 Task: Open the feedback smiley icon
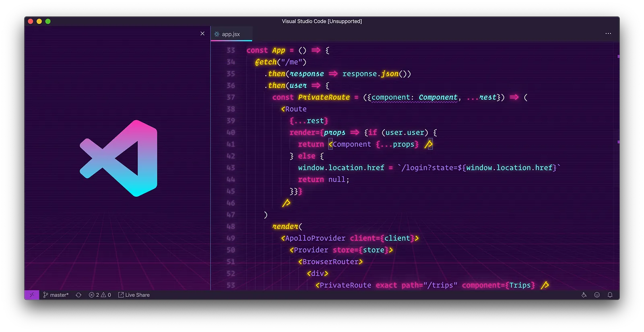click(x=597, y=295)
